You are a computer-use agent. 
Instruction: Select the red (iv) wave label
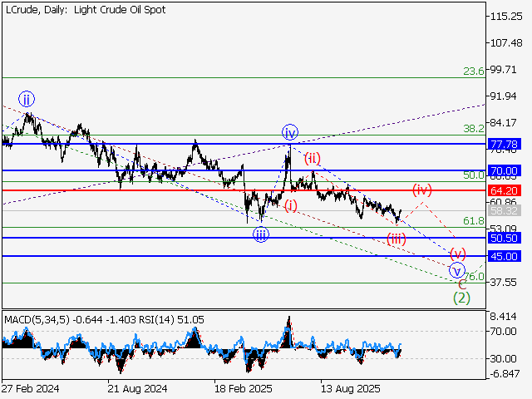(422, 189)
